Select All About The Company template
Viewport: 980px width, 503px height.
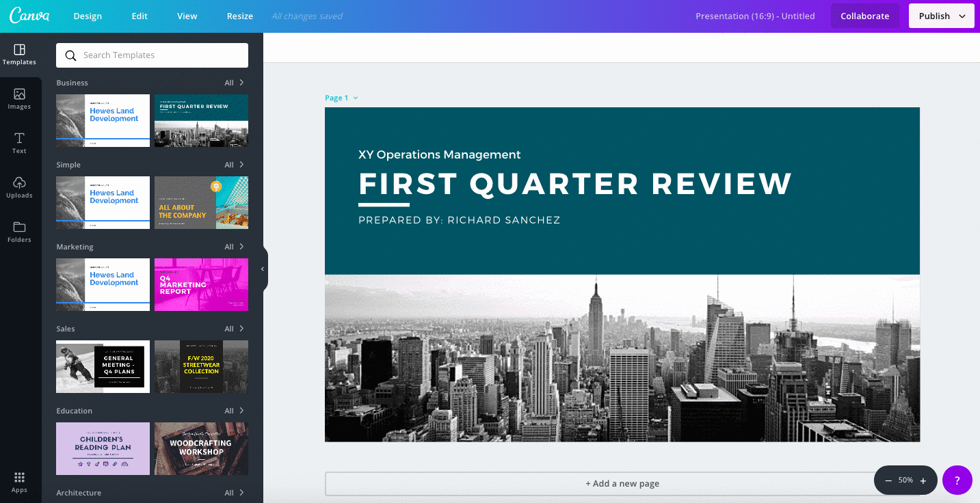(201, 202)
